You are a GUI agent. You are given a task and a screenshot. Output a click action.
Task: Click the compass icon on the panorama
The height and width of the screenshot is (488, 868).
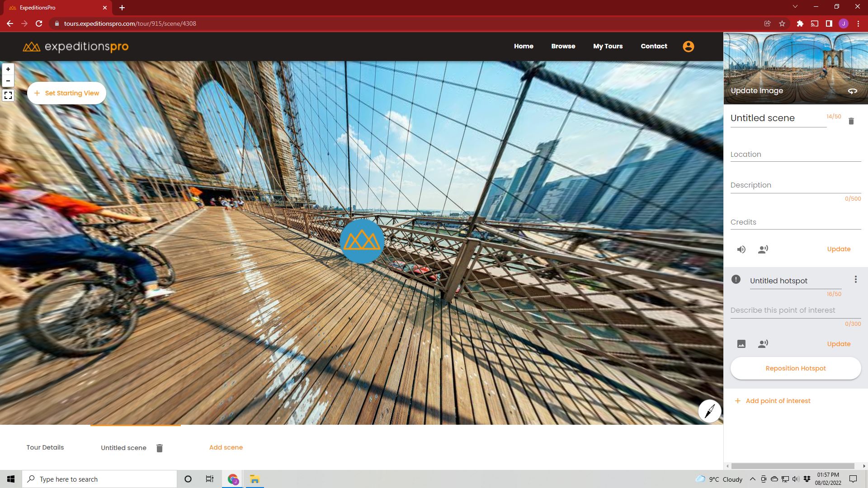click(x=709, y=411)
